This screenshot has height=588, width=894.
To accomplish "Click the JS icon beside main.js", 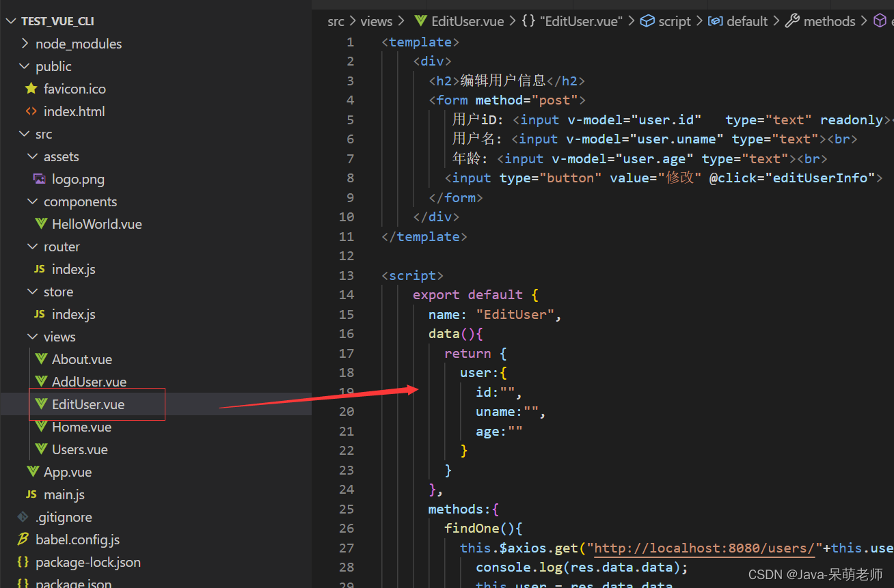I will (31, 494).
